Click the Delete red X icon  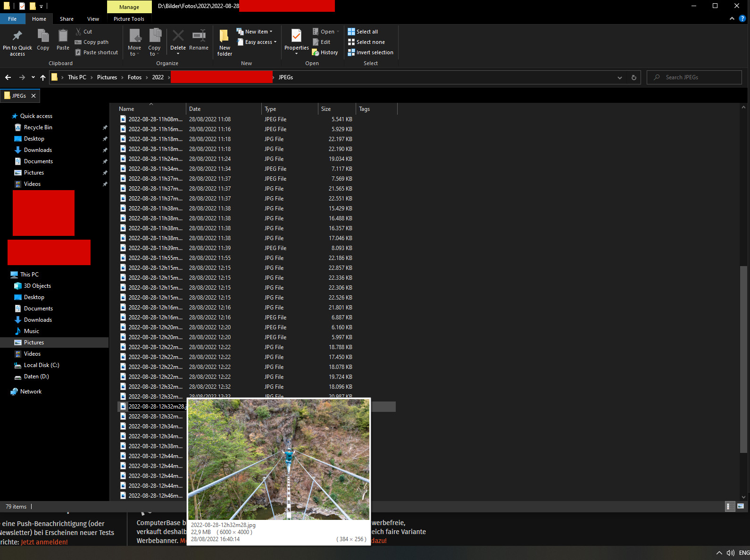178,36
